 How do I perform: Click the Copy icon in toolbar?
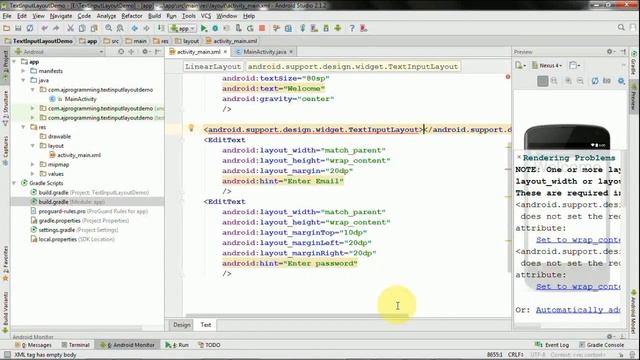pos(82,28)
